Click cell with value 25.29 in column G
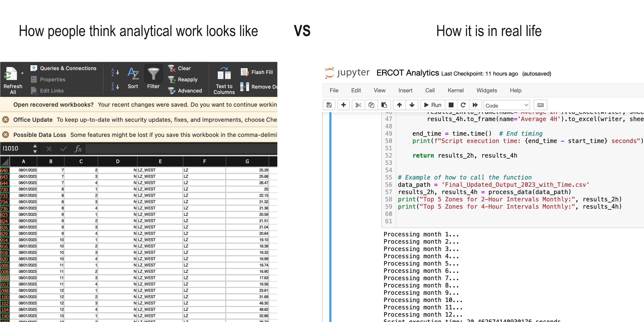The width and height of the screenshot is (644, 322). pos(247,170)
